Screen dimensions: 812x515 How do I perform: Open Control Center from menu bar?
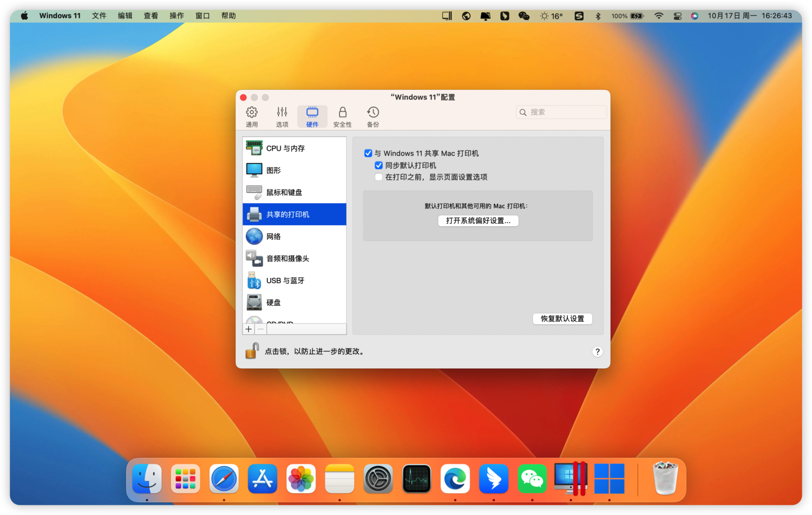point(677,16)
